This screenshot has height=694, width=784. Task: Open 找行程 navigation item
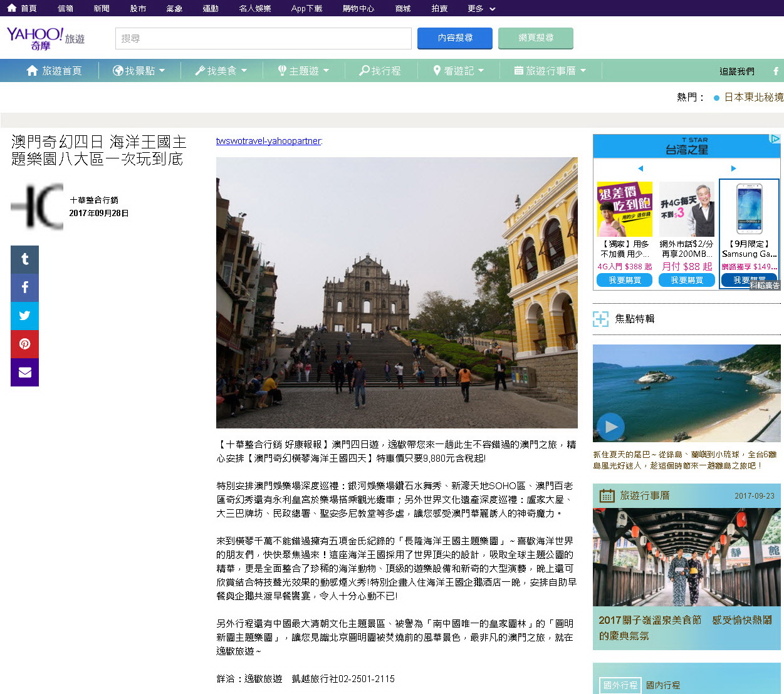[380, 71]
